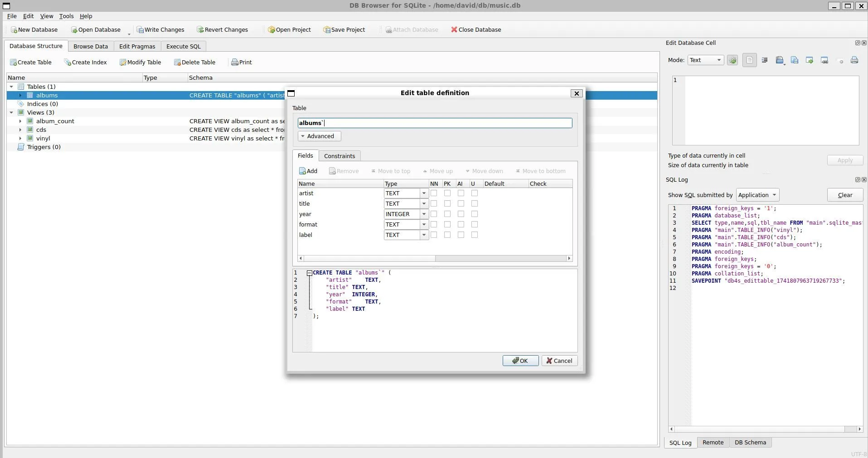Open the Tools menu
The width and height of the screenshot is (868, 458).
click(x=66, y=16)
